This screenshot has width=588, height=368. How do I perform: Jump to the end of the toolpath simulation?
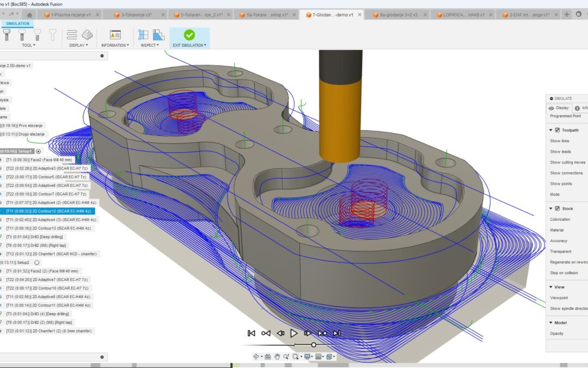[x=336, y=333]
